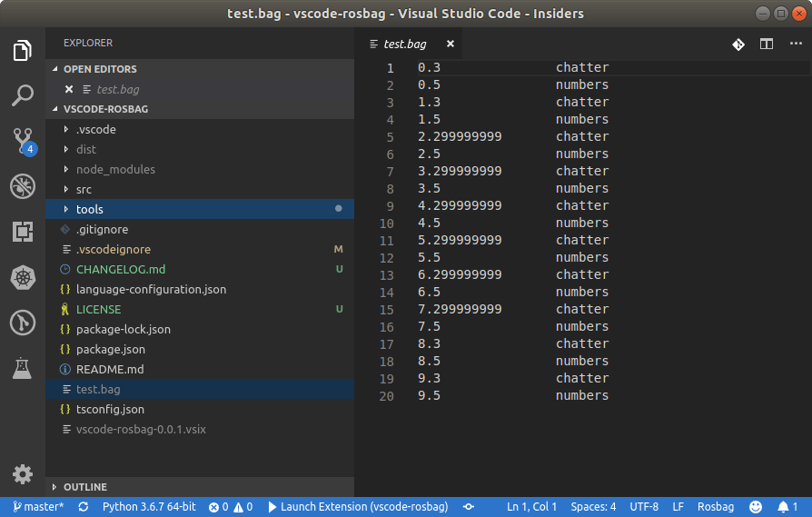Open the Debug view bug icon
This screenshot has height=517, width=812.
pos(23,186)
